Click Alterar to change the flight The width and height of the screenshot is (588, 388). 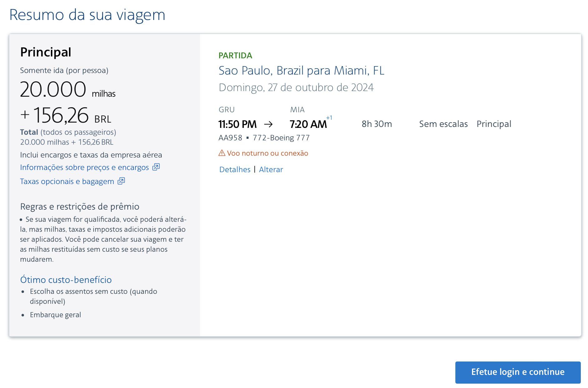point(271,170)
